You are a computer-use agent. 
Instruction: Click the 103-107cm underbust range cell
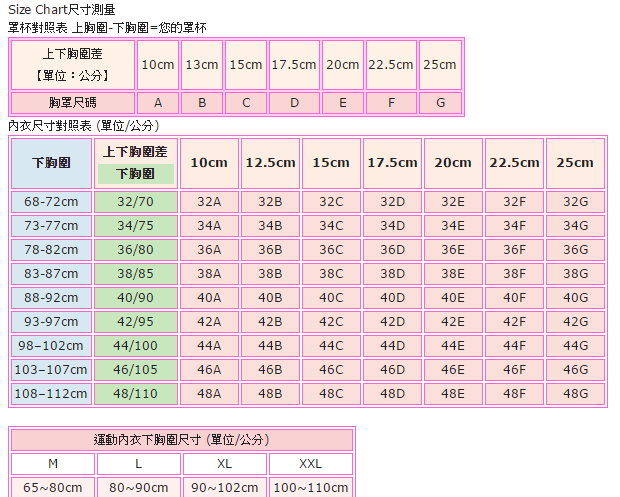point(50,370)
